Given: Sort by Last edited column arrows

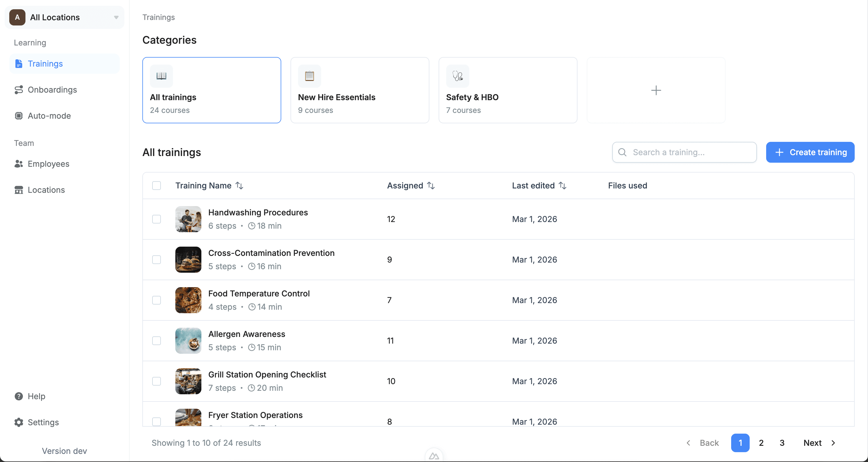Looking at the screenshot, I should click(562, 186).
